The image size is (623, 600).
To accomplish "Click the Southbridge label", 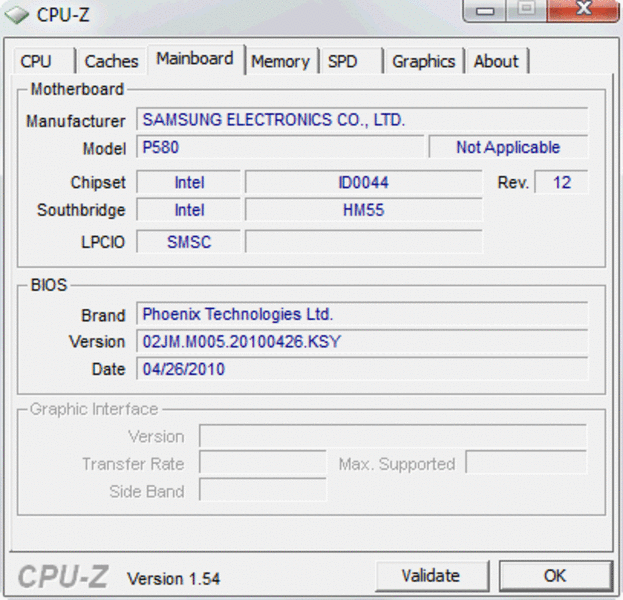I will (x=81, y=210).
